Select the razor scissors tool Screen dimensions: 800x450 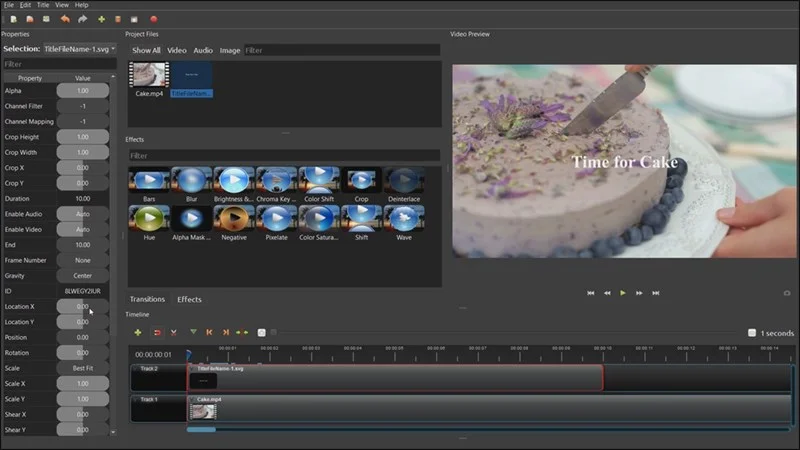pos(173,333)
